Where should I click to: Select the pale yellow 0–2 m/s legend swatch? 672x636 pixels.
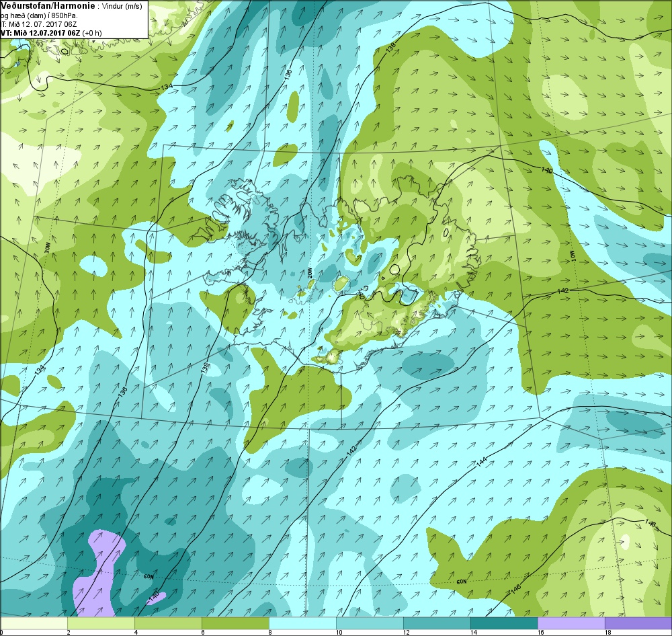point(34,623)
